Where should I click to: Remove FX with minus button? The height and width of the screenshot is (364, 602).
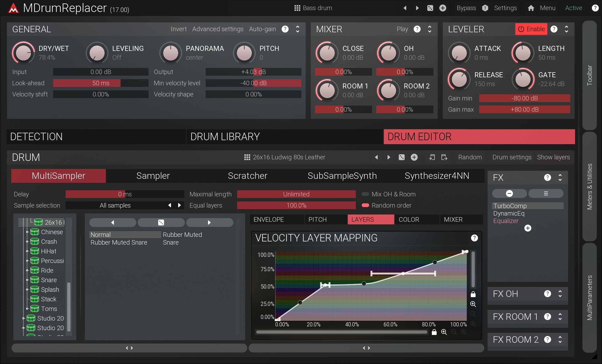(x=509, y=193)
